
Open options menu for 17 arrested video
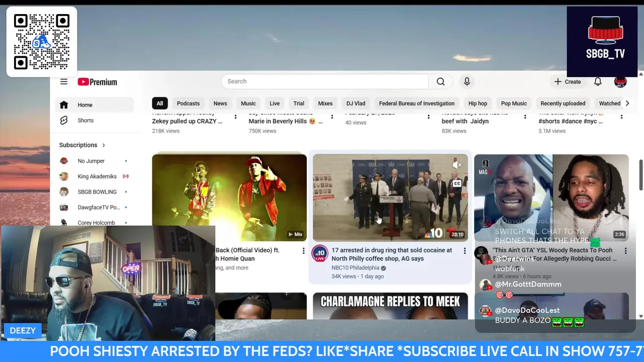point(464,250)
